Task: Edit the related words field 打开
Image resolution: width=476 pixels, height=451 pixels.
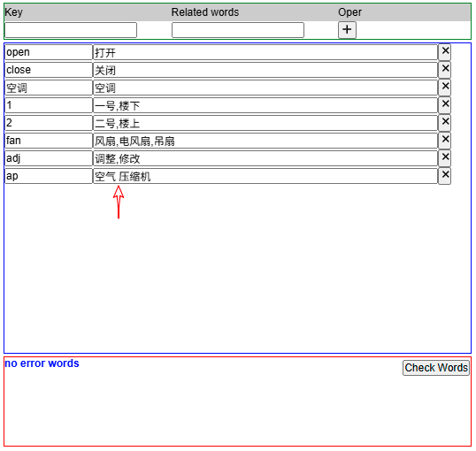Action: 265,52
